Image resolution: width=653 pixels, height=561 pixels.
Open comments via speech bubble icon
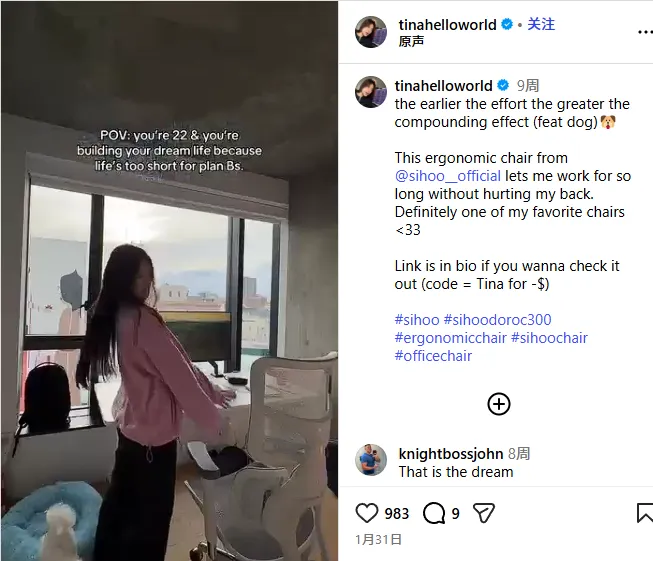434,513
